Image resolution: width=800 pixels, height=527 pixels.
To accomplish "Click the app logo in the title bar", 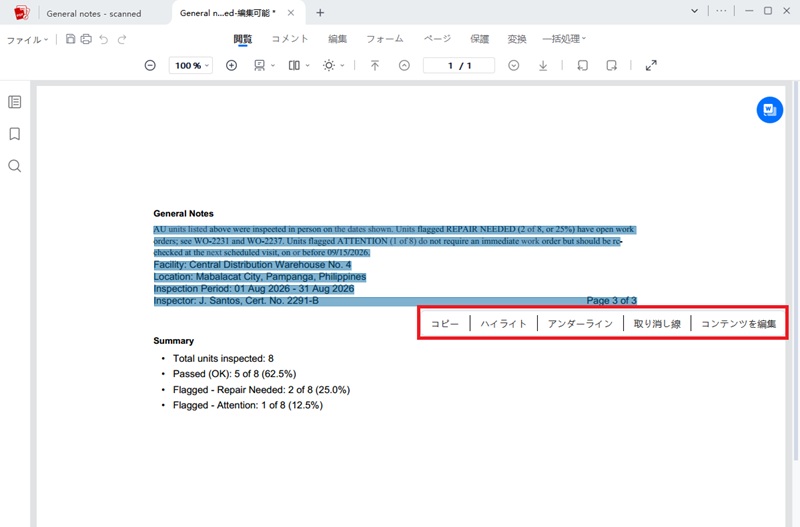I will pos(21,13).
